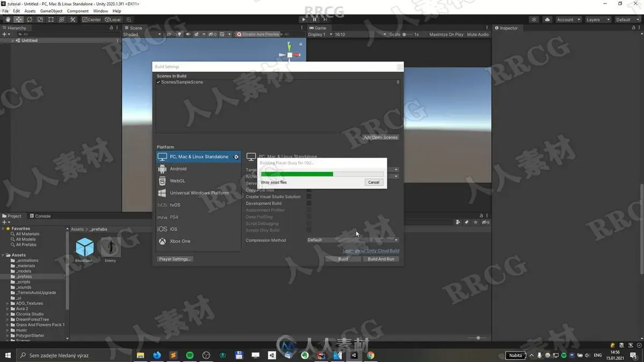Open Collab services sun icon
644x362 pixels.
tap(534, 19)
